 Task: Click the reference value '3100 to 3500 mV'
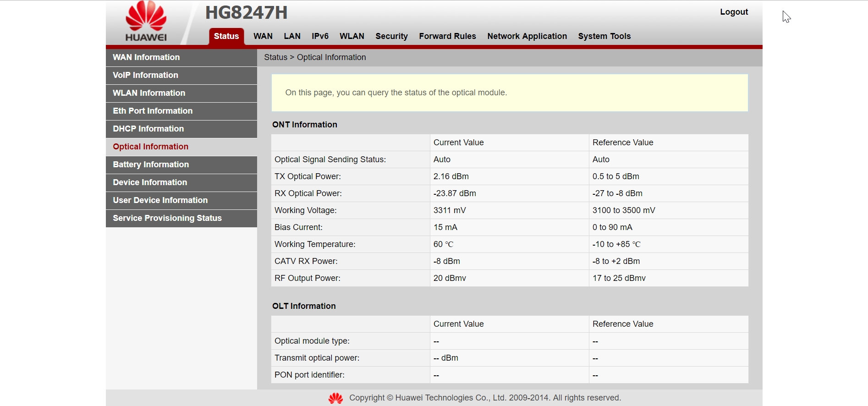pos(624,210)
